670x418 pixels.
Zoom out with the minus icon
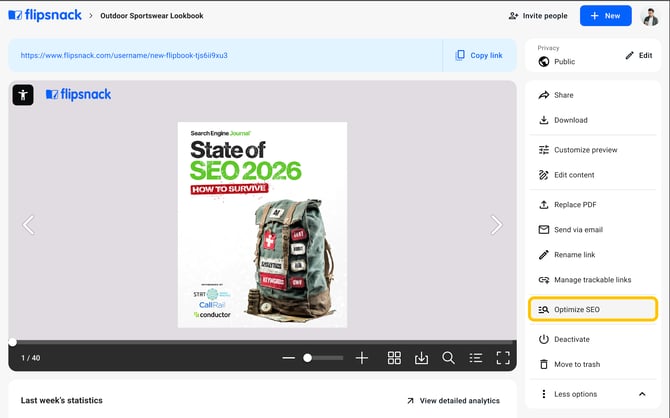tap(288, 358)
